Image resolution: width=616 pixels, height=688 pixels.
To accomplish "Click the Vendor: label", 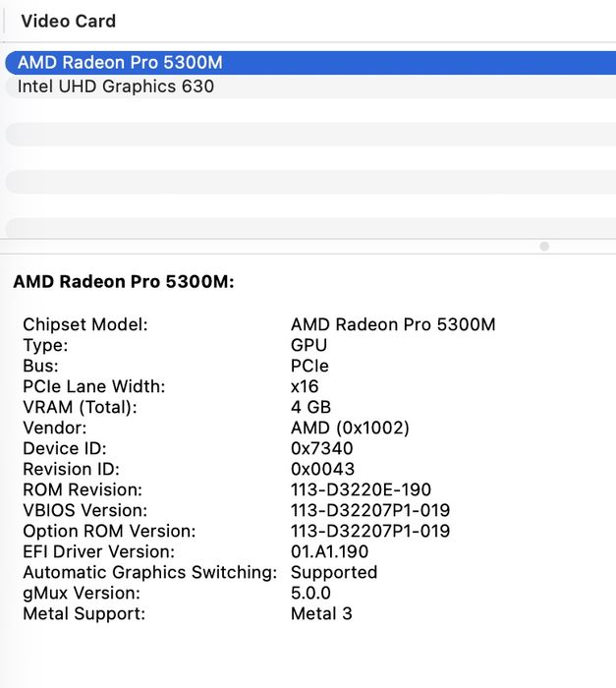I will coord(55,428).
